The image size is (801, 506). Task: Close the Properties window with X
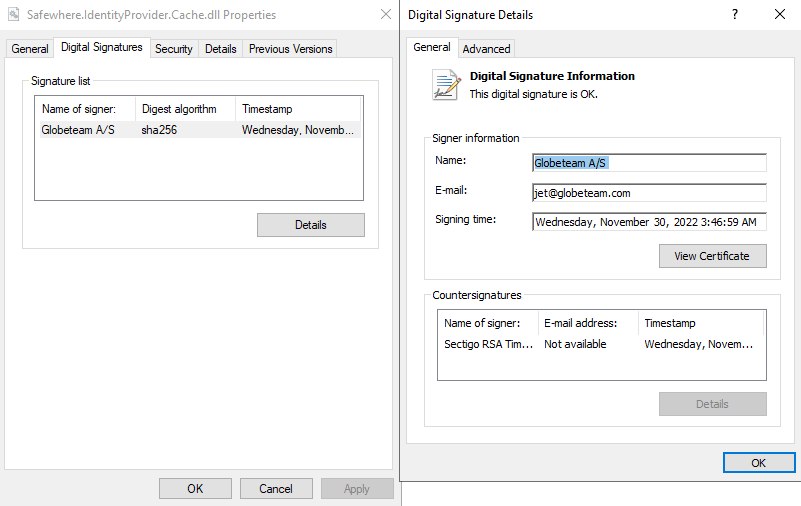386,15
